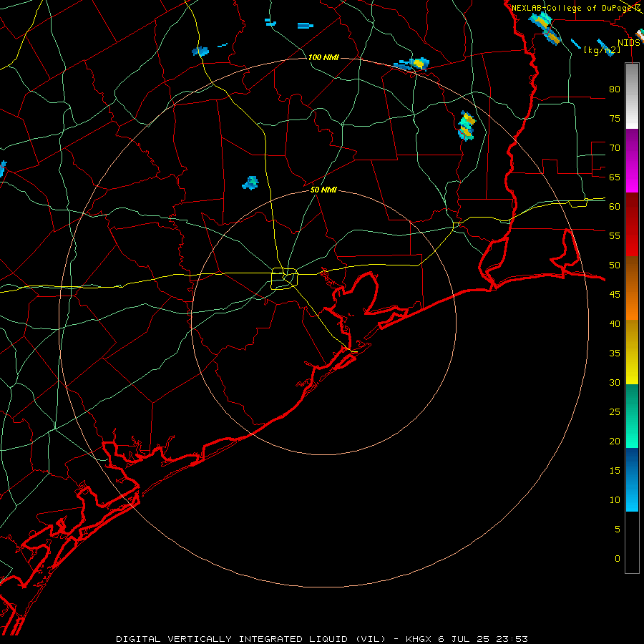The width and height of the screenshot is (644, 644).
Task: Select the "10" value on the color scale
Action: [x=615, y=500]
